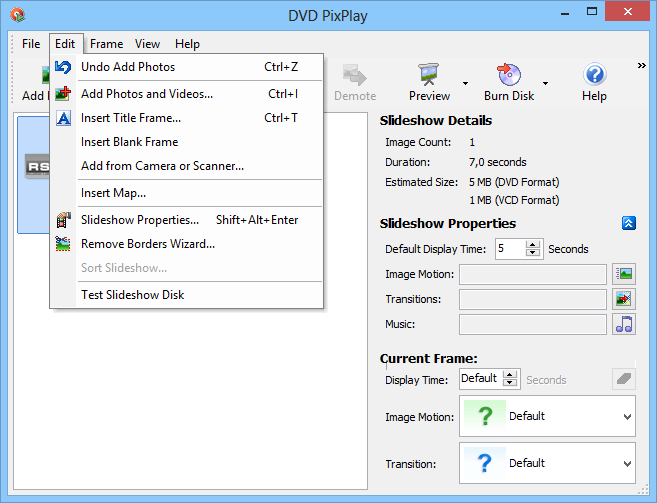
Task: Choose Insert Blank Frame from Edit menu
Action: tap(186, 142)
